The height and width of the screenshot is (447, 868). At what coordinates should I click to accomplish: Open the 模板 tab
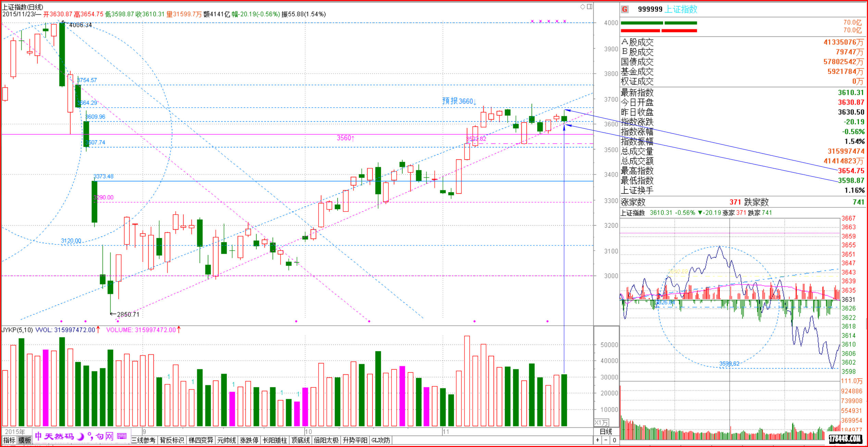[25, 440]
